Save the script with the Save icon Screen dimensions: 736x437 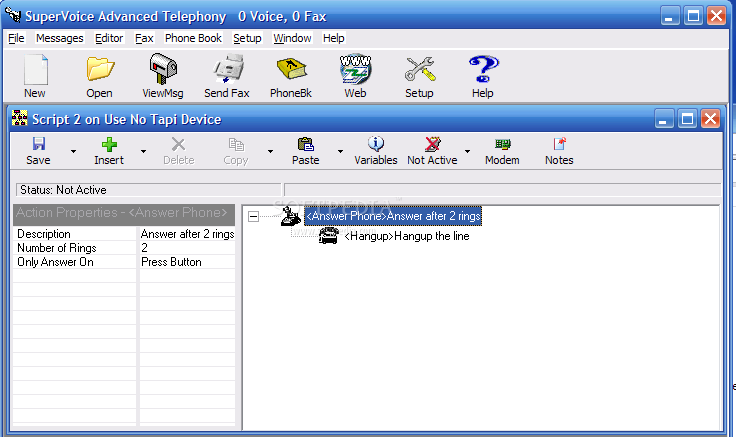(38, 144)
